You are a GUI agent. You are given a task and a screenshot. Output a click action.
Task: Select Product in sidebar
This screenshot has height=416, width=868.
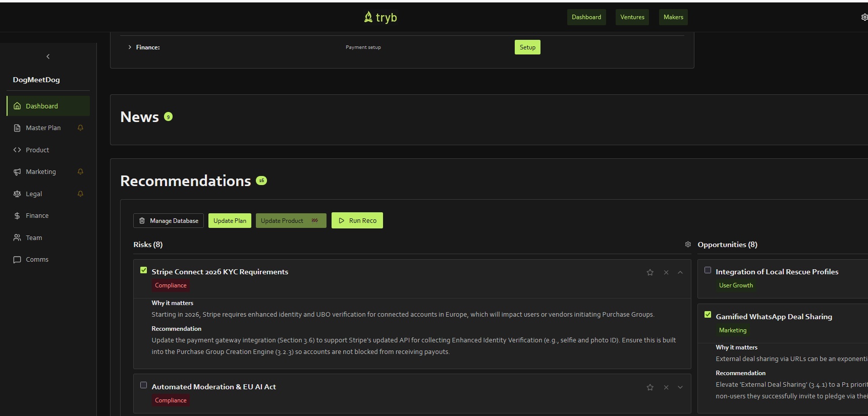48,150
